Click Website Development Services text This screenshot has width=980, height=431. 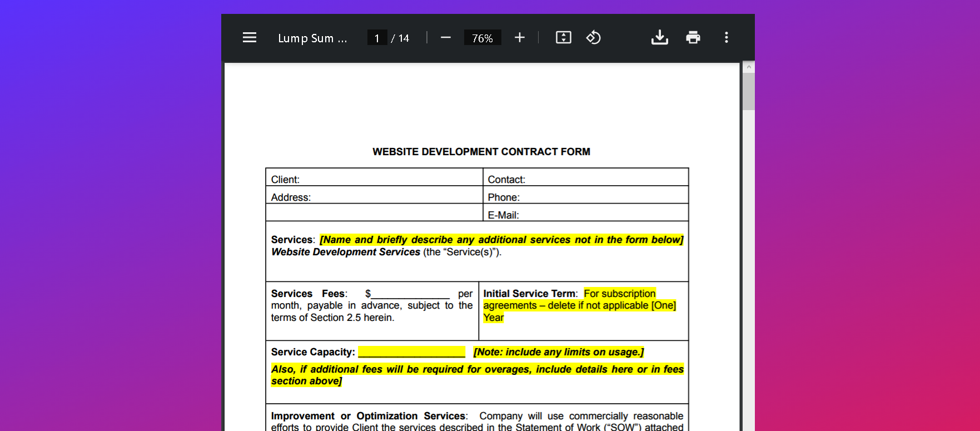(346, 252)
